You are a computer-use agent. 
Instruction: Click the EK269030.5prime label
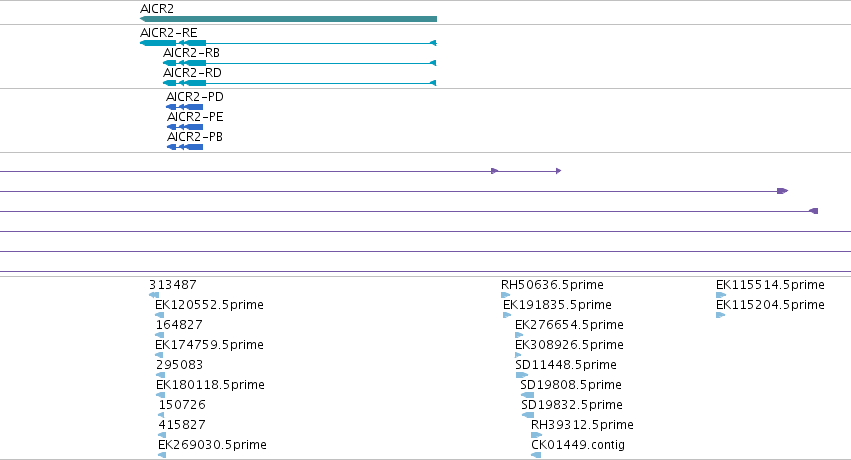pos(212,445)
